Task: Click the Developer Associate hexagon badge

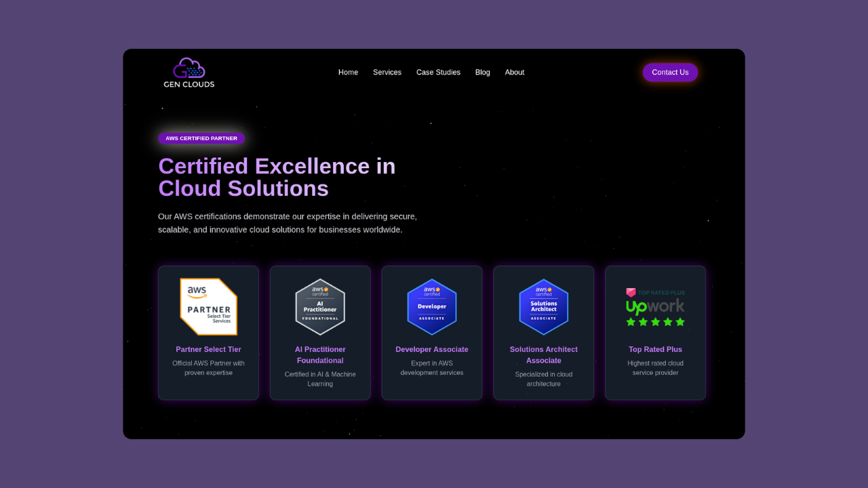Action: [x=432, y=306]
